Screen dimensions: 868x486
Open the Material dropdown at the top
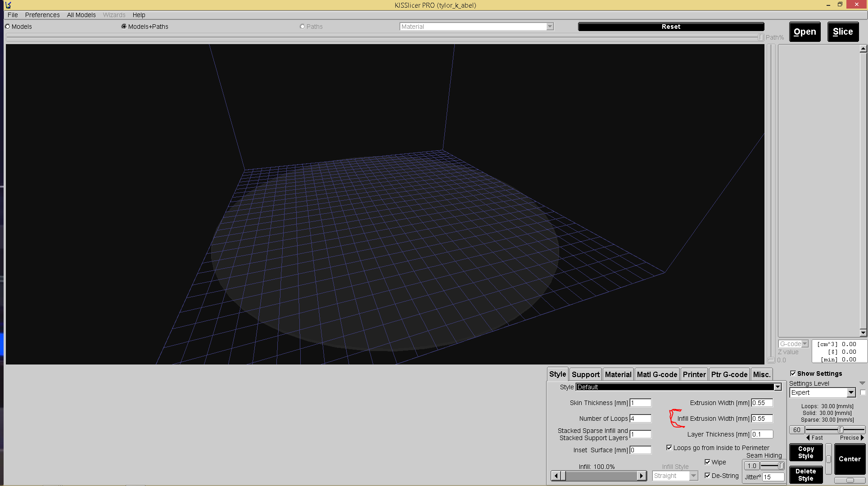click(550, 27)
